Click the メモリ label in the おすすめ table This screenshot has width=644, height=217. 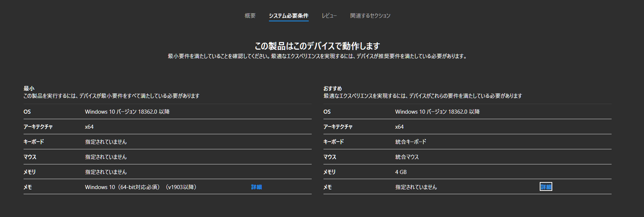[x=329, y=172]
